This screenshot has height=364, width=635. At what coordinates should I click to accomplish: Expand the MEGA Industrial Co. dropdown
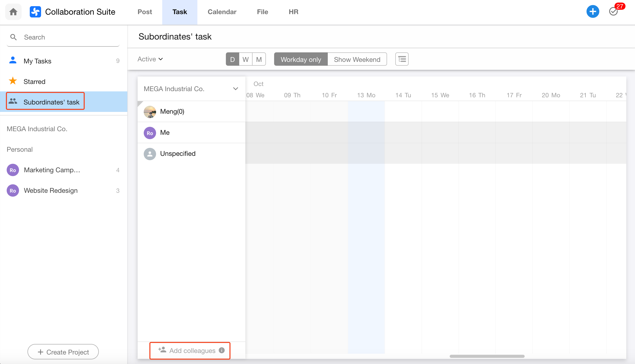pyautogui.click(x=235, y=89)
